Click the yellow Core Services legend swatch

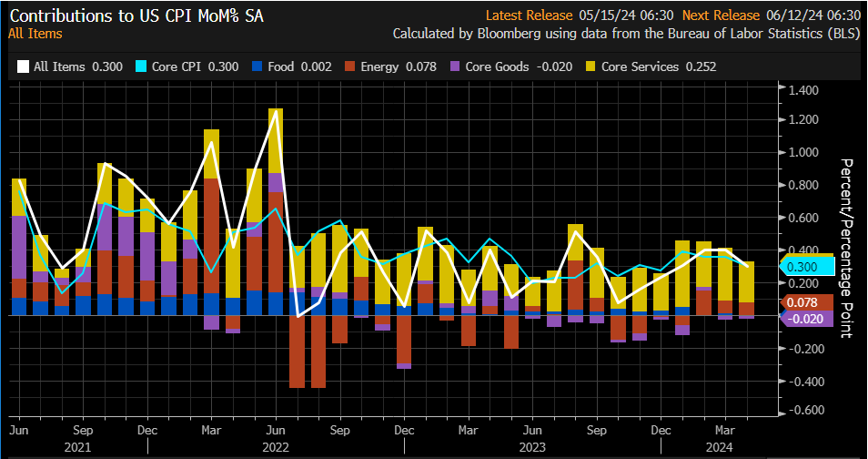click(x=591, y=66)
